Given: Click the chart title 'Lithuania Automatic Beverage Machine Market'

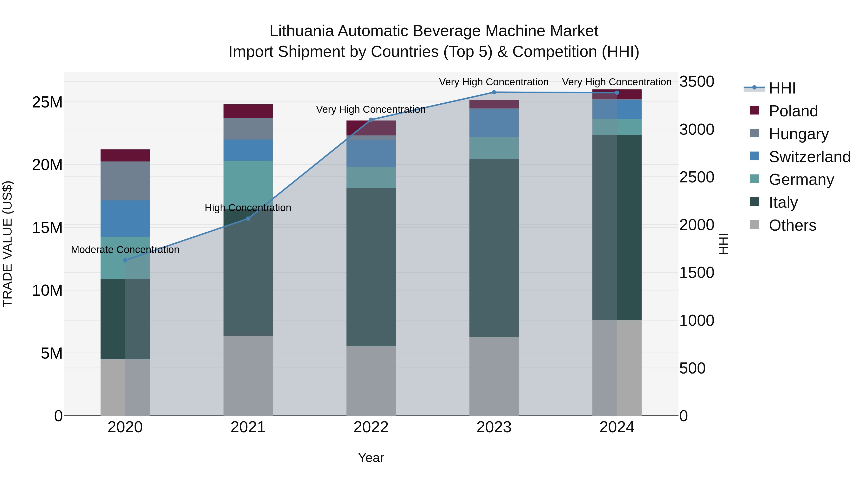Looking at the screenshot, I should point(434,31).
